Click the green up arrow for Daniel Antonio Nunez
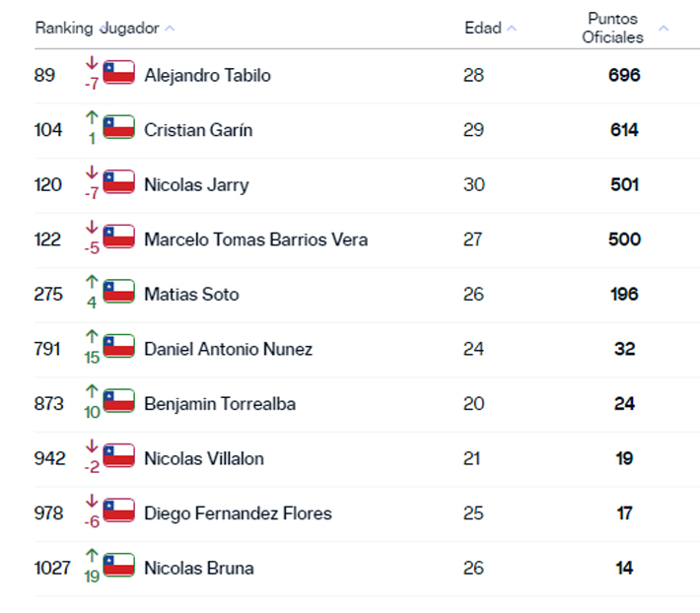700x613 pixels. point(92,338)
